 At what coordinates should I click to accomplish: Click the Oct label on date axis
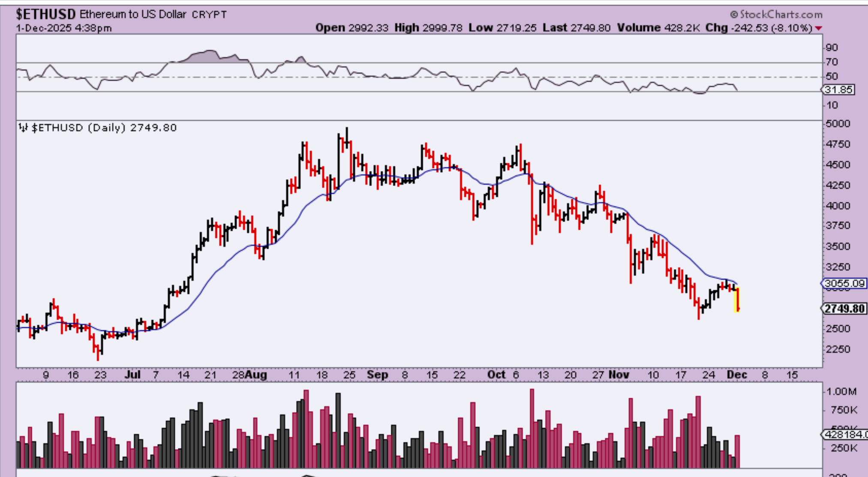496,375
